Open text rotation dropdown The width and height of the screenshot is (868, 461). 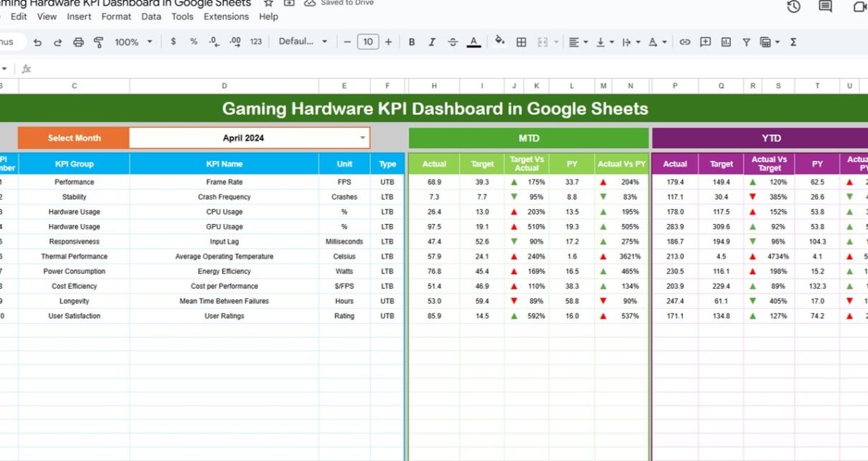tap(657, 42)
